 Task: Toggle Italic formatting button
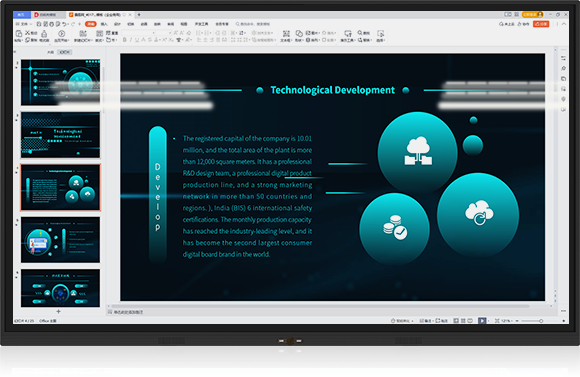[x=131, y=40]
